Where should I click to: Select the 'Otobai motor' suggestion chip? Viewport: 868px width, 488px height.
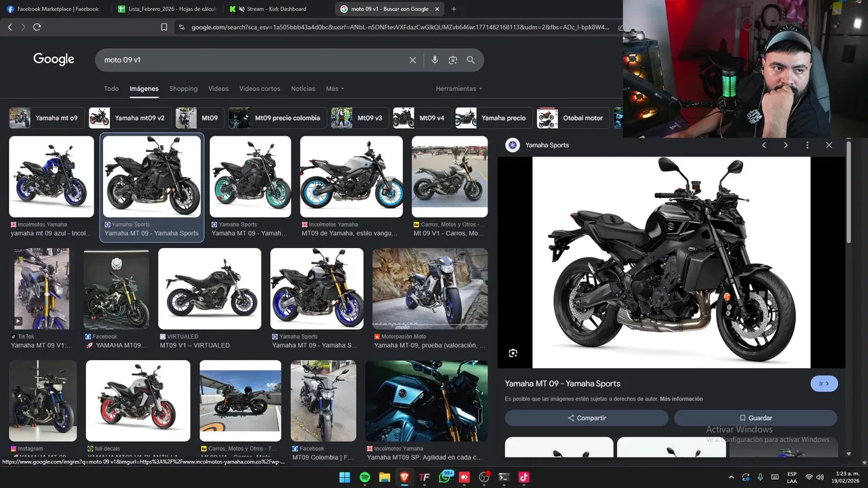[572, 118]
